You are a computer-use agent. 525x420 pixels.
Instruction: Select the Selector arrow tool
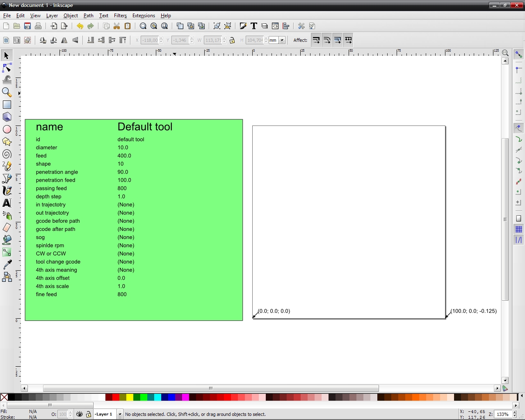click(7, 55)
